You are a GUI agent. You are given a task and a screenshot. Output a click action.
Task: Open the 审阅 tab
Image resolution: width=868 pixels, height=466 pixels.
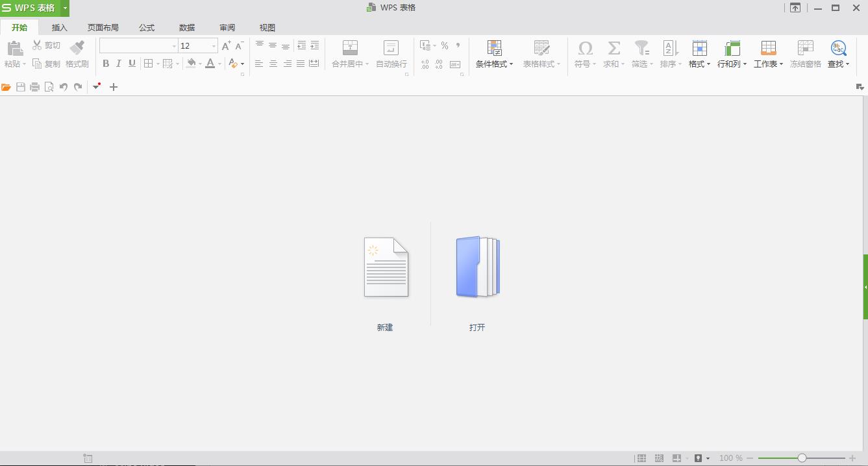coord(227,27)
